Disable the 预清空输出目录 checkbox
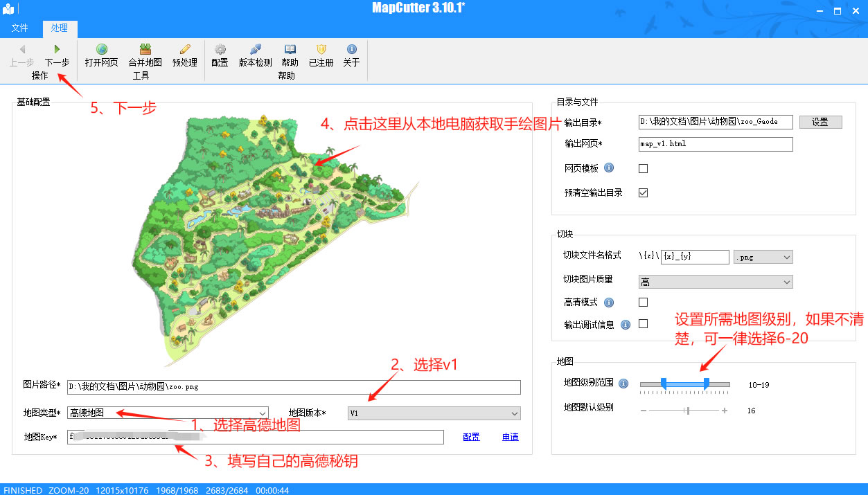Image resolution: width=868 pixels, height=495 pixels. (643, 192)
